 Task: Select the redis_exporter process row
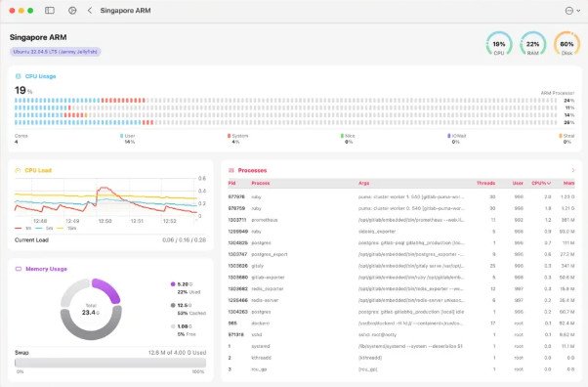[x=401, y=289]
